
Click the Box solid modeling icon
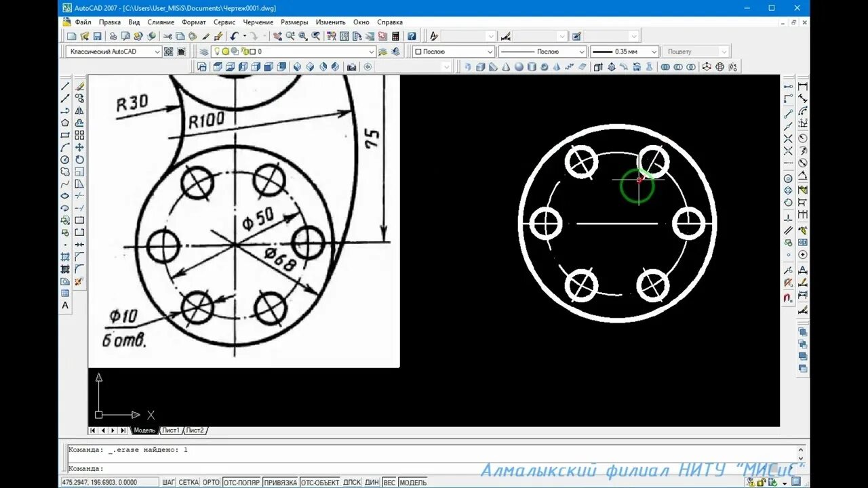480,66
